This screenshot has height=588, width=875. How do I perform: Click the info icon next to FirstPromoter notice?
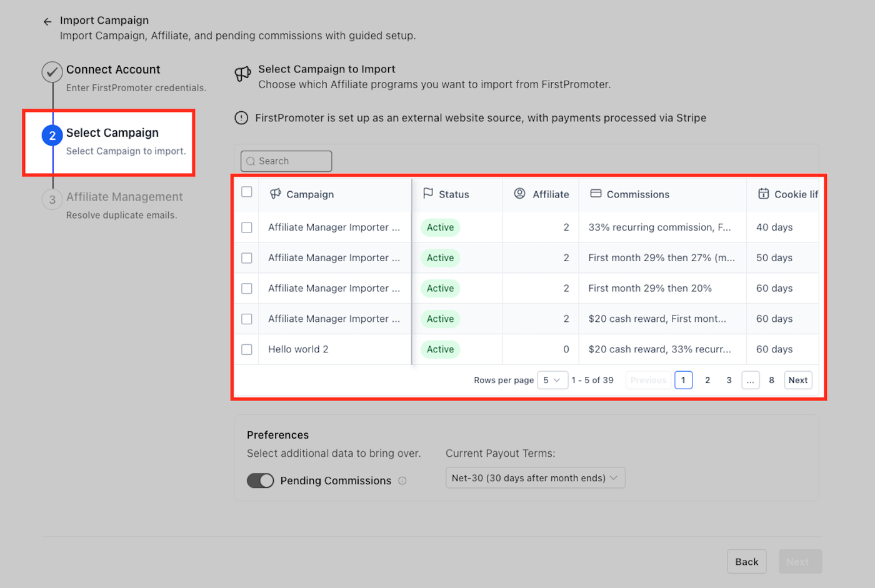[x=241, y=118]
